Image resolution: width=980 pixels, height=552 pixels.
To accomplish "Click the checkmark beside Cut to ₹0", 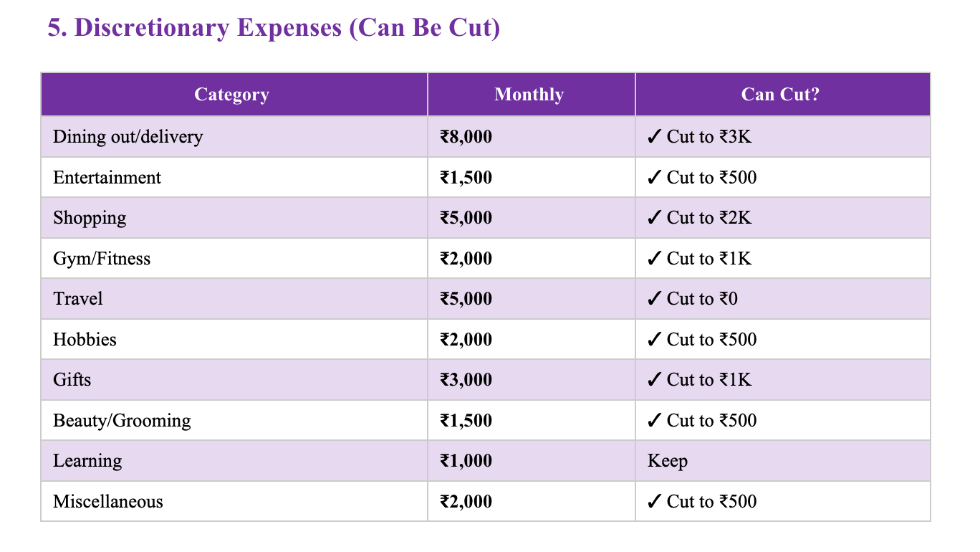I will (x=654, y=299).
